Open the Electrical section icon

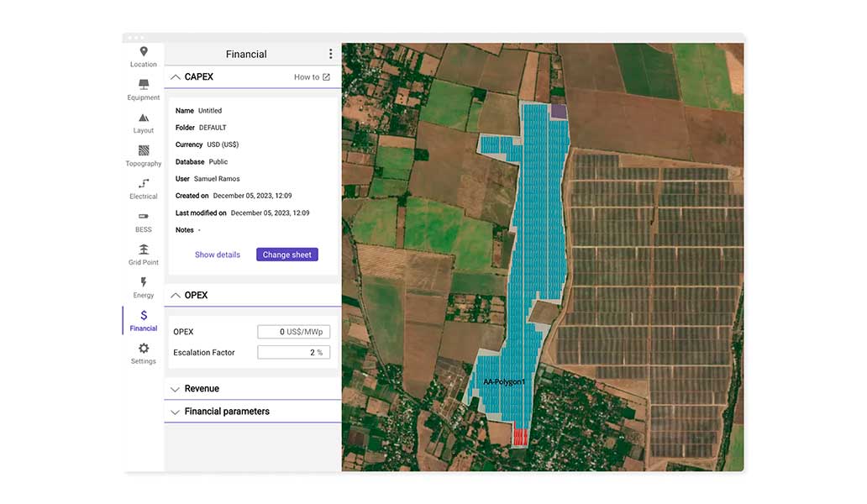click(144, 188)
